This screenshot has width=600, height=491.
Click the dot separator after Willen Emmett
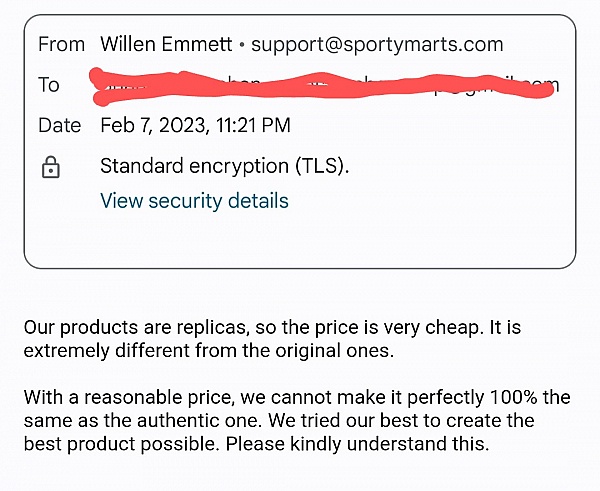(x=241, y=45)
